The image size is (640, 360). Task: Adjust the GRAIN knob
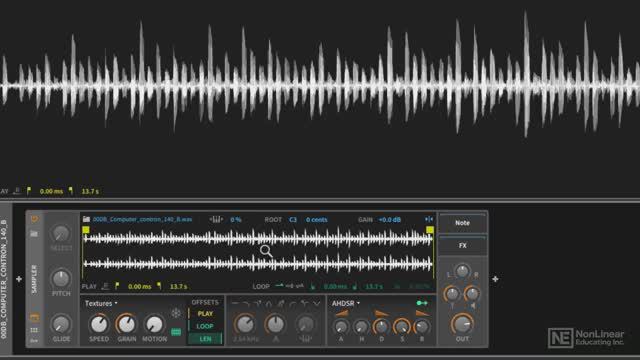127,324
